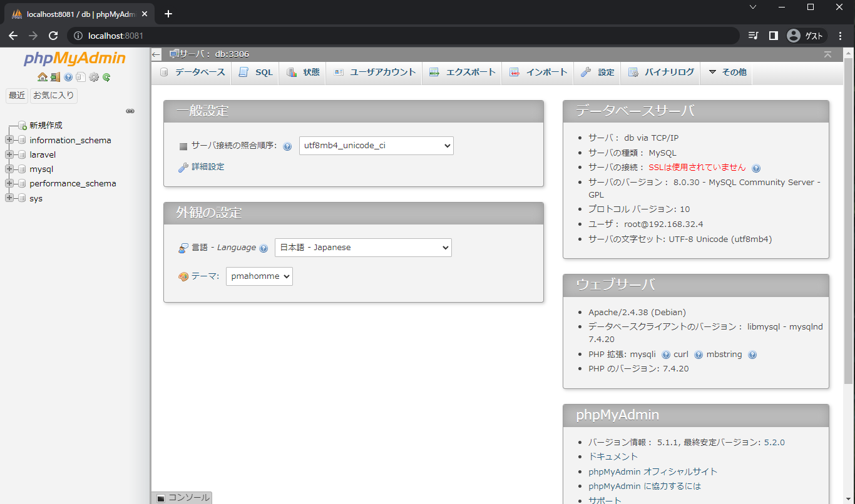Open the browser tab search chevron
This screenshot has height=504, width=855.
(753, 7)
